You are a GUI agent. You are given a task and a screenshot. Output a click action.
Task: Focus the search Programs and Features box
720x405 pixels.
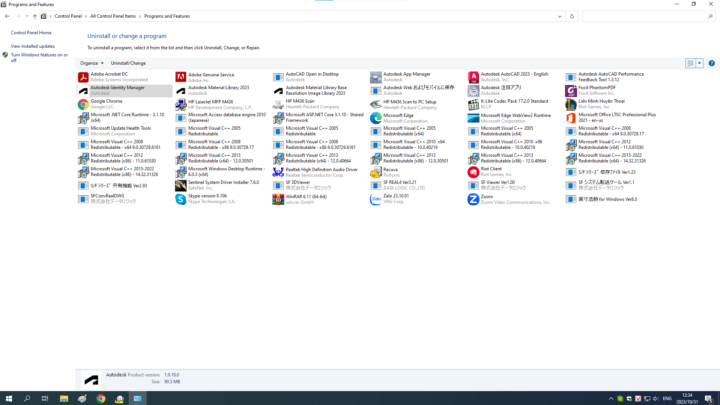(x=649, y=17)
